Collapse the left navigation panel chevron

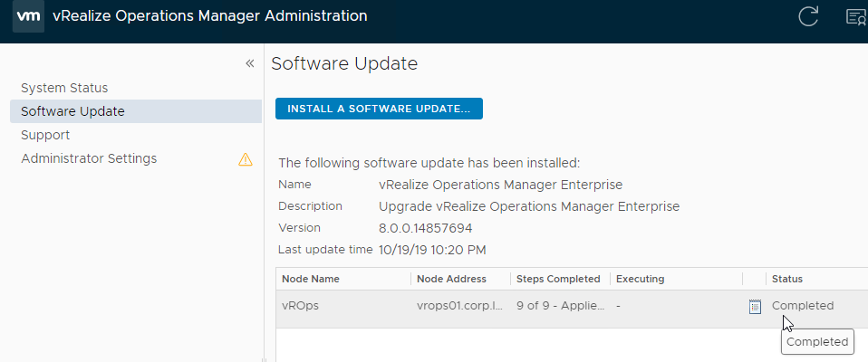tap(250, 63)
